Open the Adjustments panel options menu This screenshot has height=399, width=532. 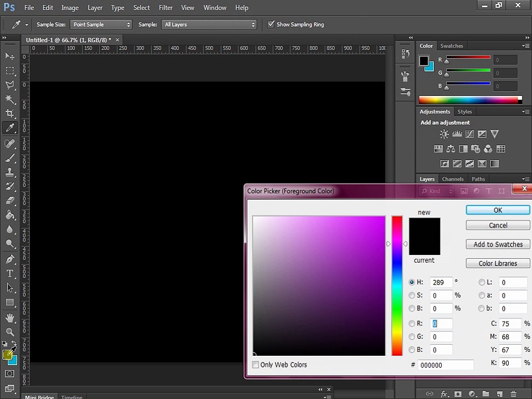click(525, 111)
